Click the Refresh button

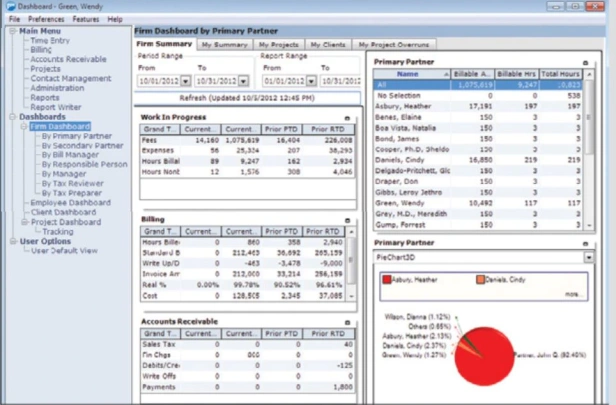pyautogui.click(x=247, y=98)
